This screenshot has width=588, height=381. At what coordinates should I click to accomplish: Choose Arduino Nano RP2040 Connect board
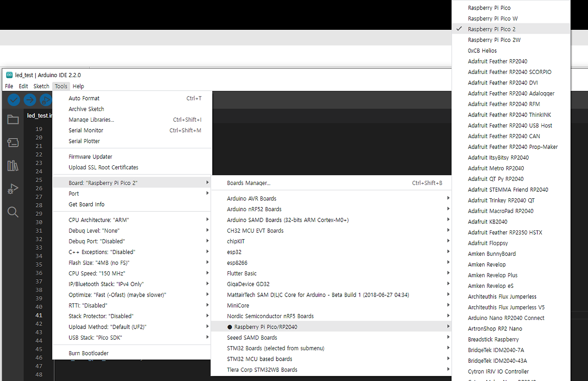(511, 318)
